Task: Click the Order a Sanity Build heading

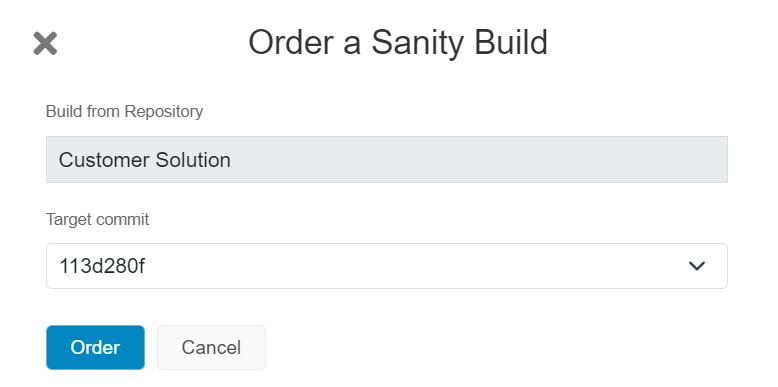Action: pos(398,43)
